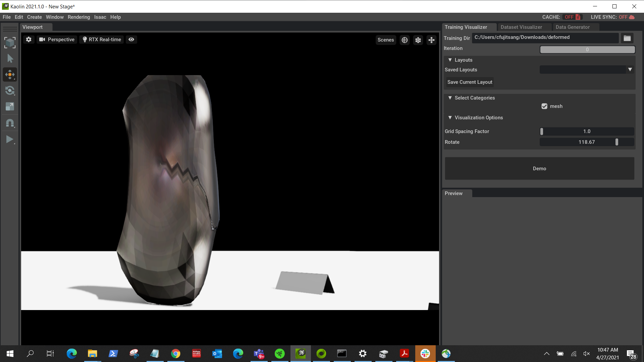Click folder icon to browse Training Dir
Viewport: 644px width, 362px height.
pyautogui.click(x=627, y=38)
